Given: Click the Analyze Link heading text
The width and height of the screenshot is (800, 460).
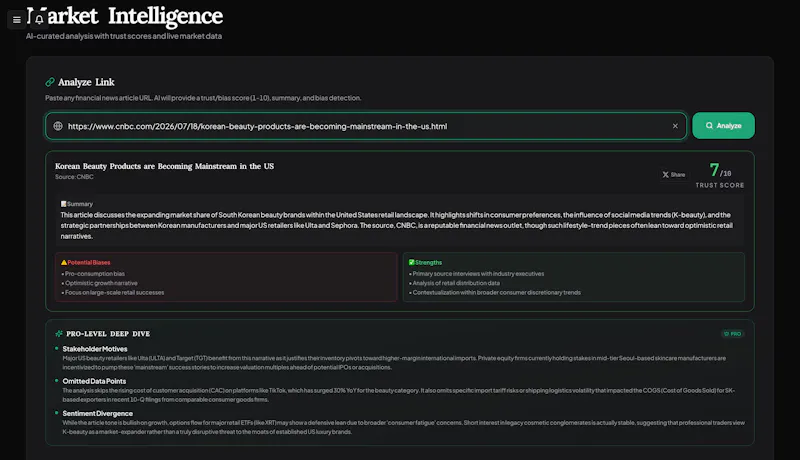Looking at the screenshot, I should [86, 82].
